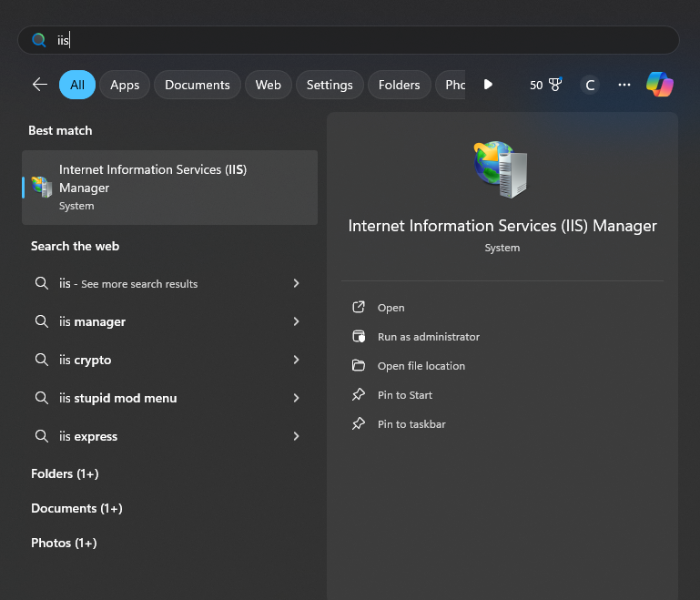Click into the search box containing 'iis'
The image size is (700, 600).
[x=349, y=40]
